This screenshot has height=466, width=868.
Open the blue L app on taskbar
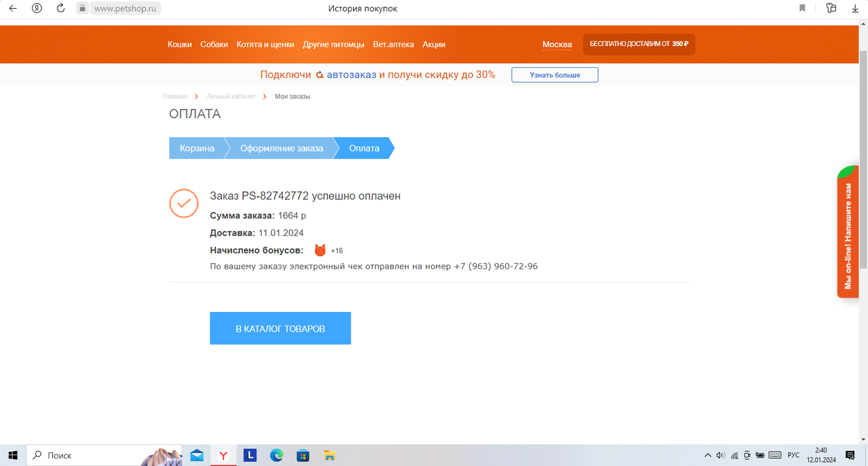[x=249, y=455]
